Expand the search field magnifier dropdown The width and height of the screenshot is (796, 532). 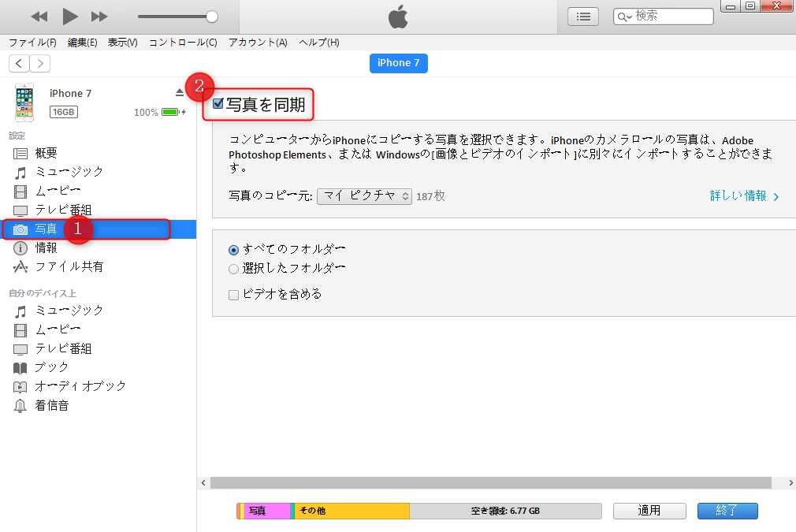pos(623,17)
